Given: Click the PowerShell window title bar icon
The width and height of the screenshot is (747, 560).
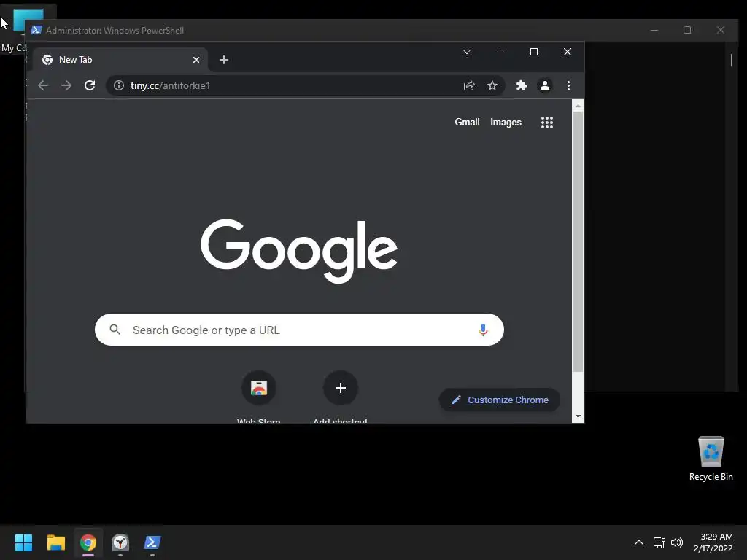Looking at the screenshot, I should coord(36,30).
